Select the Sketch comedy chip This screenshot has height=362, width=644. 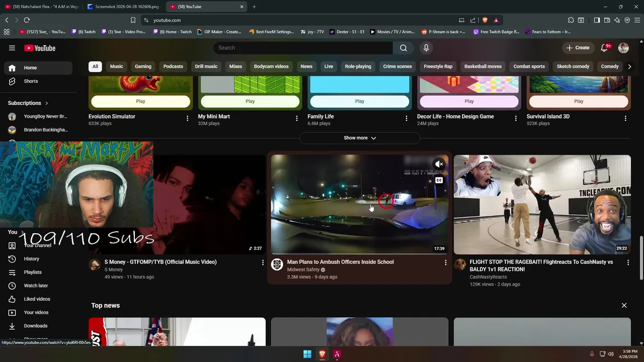tap(573, 66)
